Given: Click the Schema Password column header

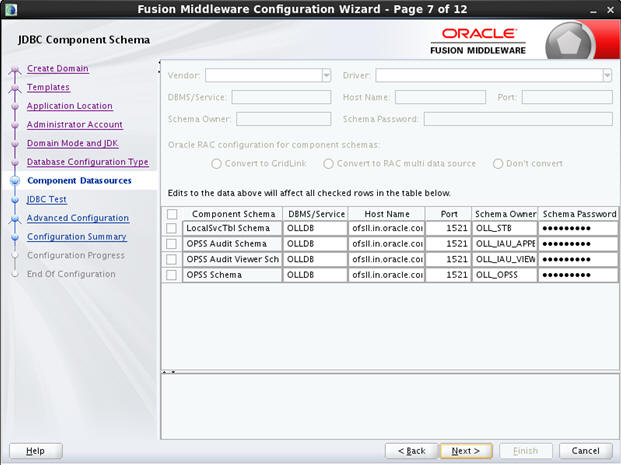Looking at the screenshot, I should pos(578,214).
